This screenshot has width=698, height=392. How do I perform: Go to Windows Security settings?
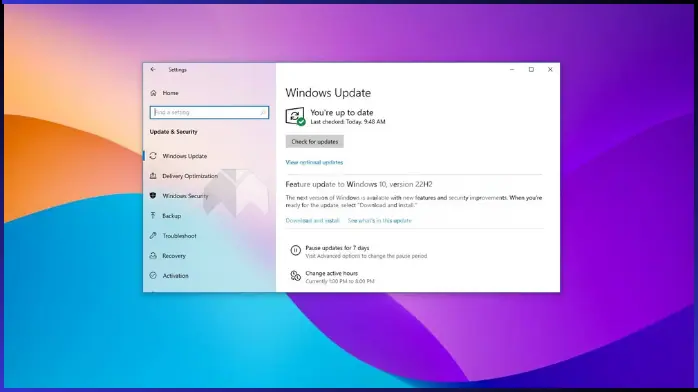click(185, 196)
